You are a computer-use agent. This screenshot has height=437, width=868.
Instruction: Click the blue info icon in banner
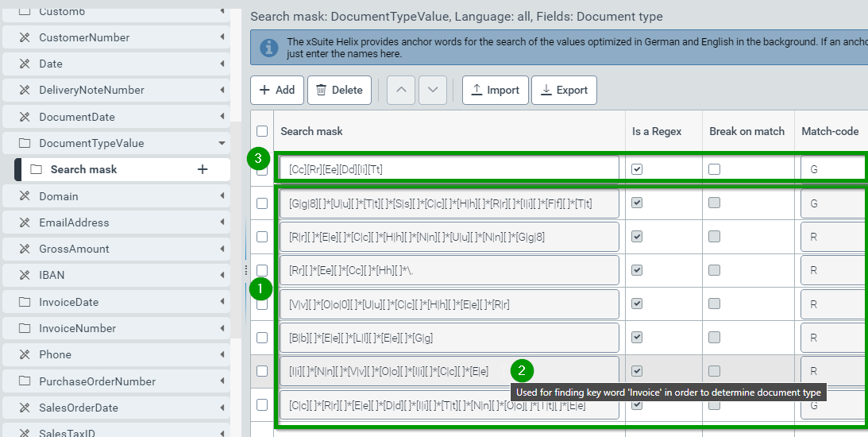269,48
